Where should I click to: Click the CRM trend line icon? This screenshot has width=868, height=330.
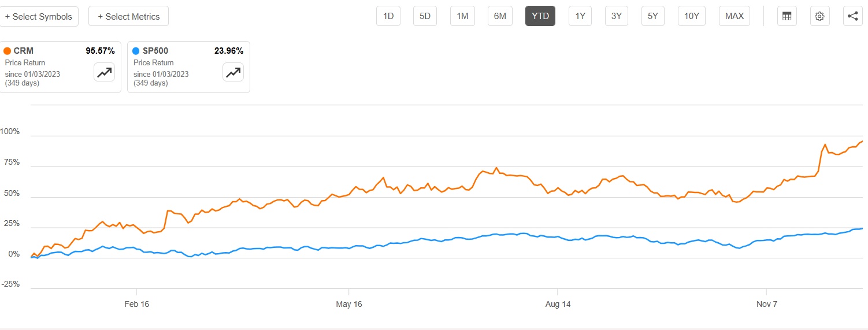(x=105, y=72)
